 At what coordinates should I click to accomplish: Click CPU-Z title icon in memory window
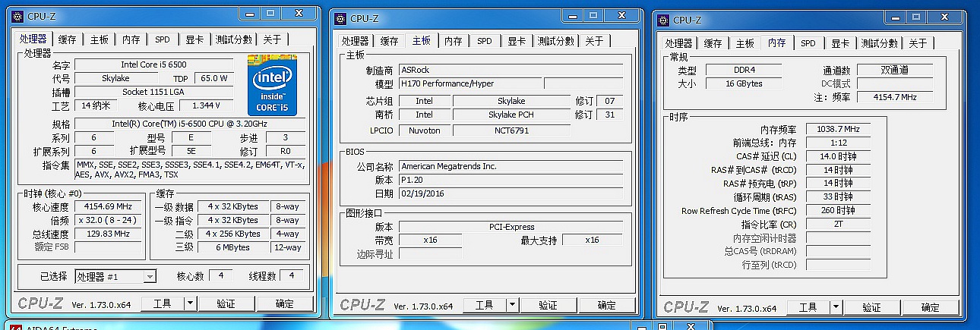tap(662, 20)
